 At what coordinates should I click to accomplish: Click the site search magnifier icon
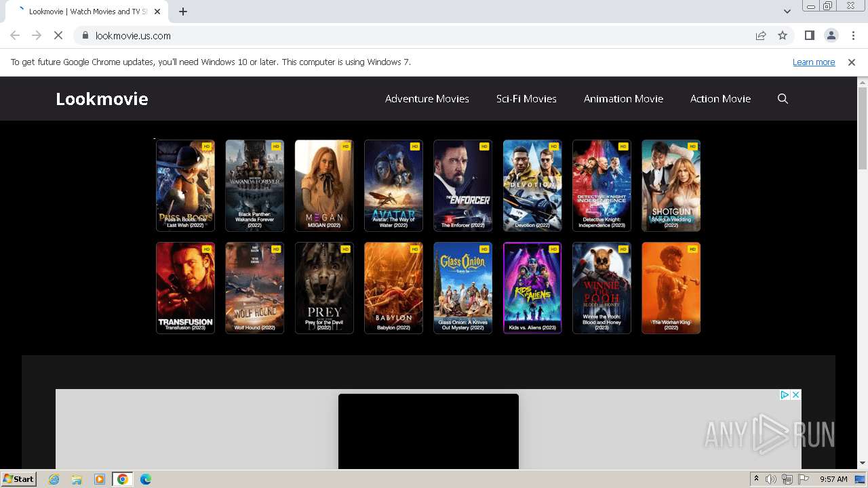point(783,99)
